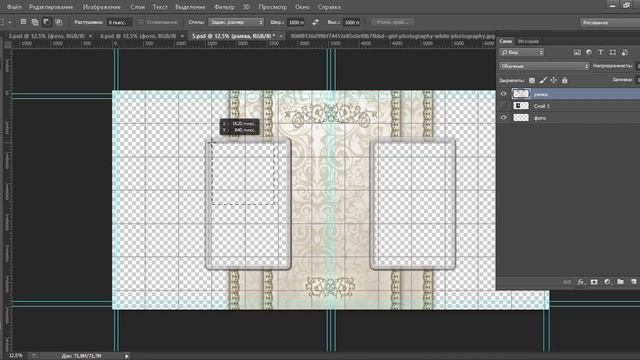Select the Слой 1 layer thumbnail
This screenshot has height=360, width=640.
(521, 106)
